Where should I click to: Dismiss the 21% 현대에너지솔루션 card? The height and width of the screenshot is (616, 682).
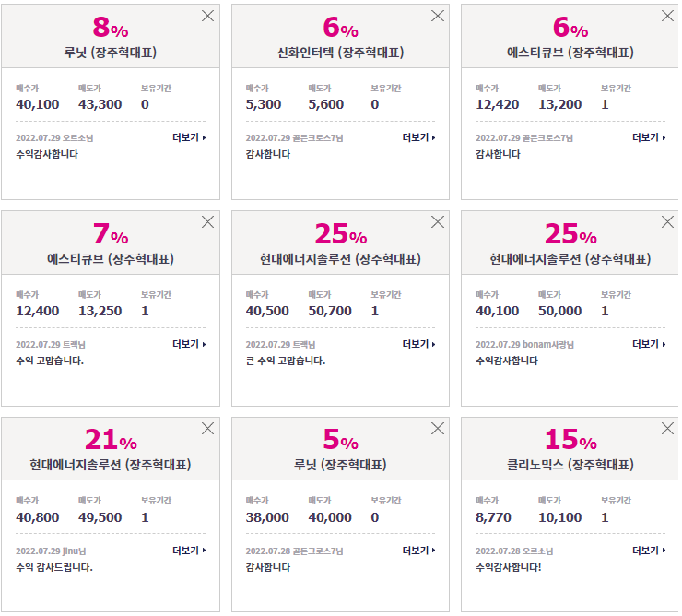[207, 429]
